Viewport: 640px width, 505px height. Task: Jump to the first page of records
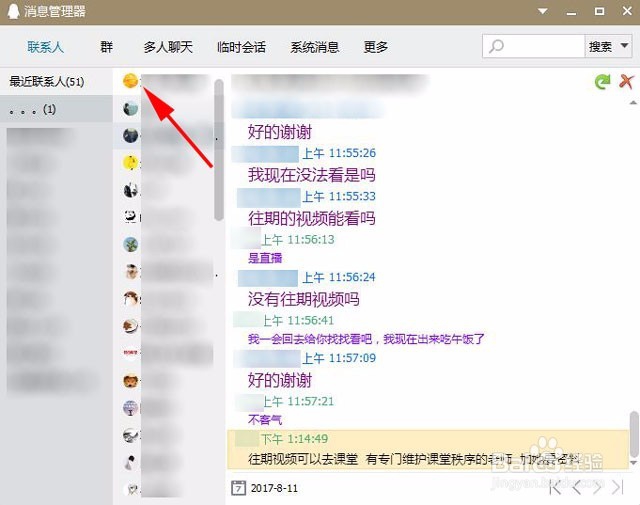pos(556,487)
